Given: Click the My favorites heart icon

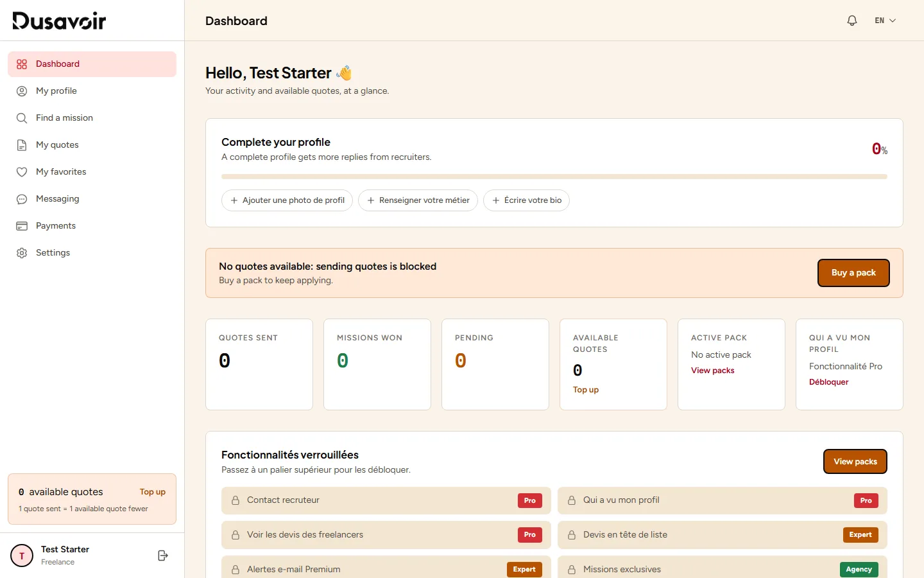Looking at the screenshot, I should [x=22, y=172].
